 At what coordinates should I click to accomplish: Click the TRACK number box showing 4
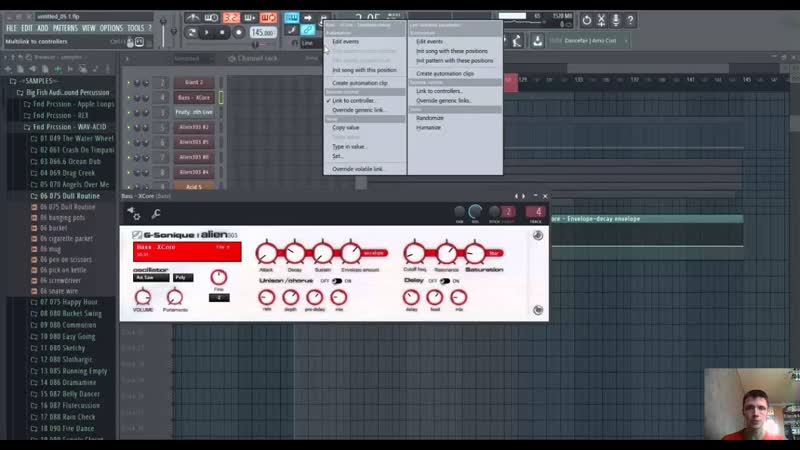point(535,212)
